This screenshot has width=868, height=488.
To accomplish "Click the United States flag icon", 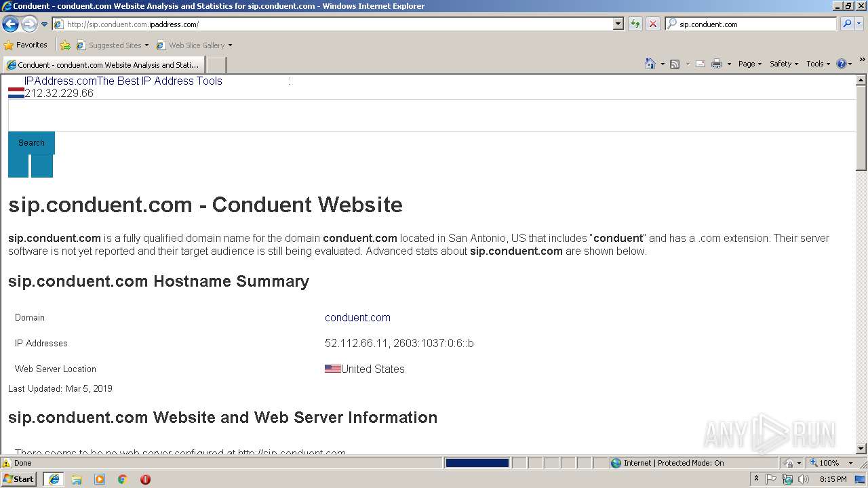I will 333,369.
